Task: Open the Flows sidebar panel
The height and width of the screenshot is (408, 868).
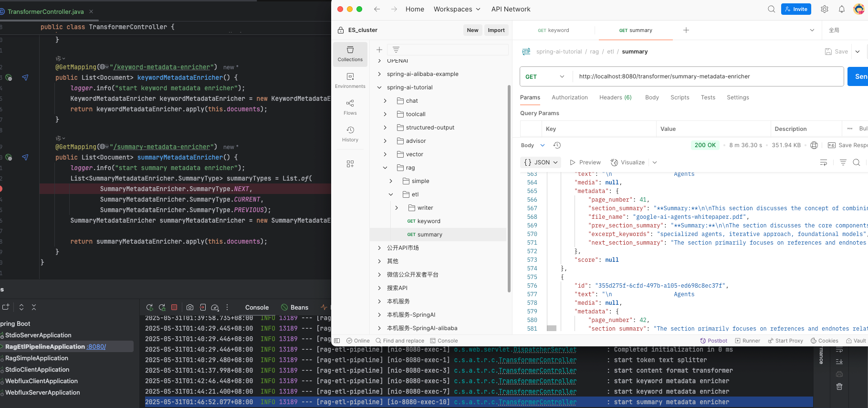Action: point(350,107)
